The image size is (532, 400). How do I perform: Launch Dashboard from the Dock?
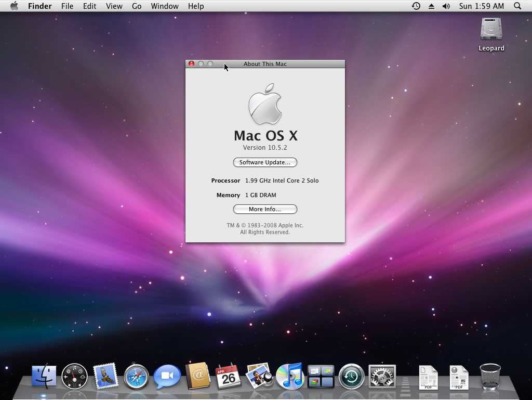pos(75,376)
